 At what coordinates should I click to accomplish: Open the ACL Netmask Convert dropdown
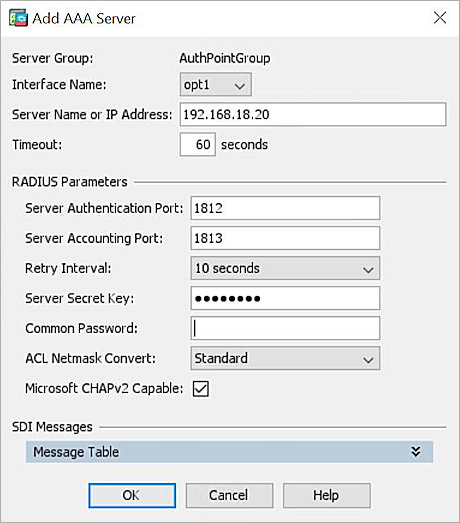(x=285, y=358)
